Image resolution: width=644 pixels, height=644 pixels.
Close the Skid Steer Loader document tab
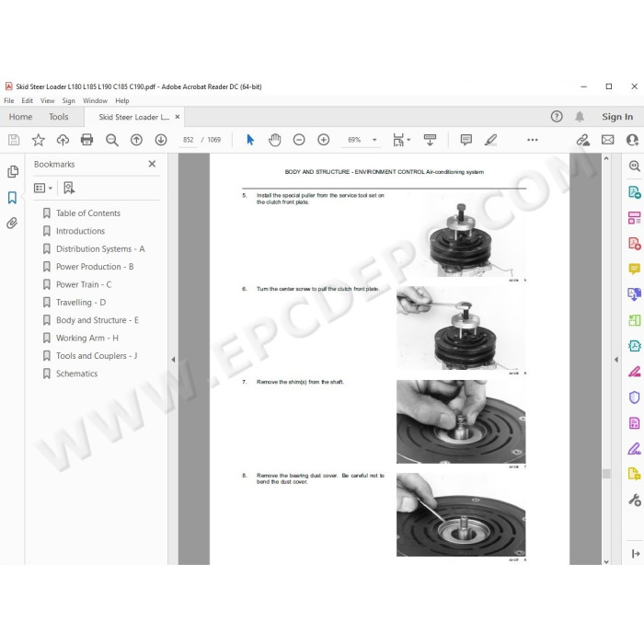pos(178,117)
